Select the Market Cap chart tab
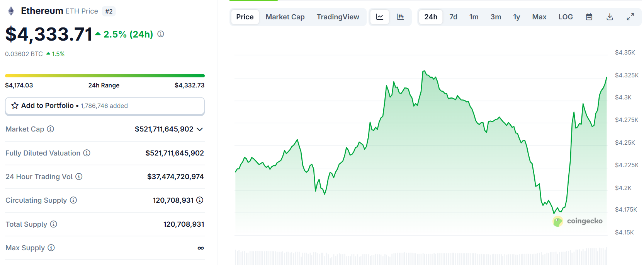Image resolution: width=644 pixels, height=265 pixels. click(x=285, y=17)
